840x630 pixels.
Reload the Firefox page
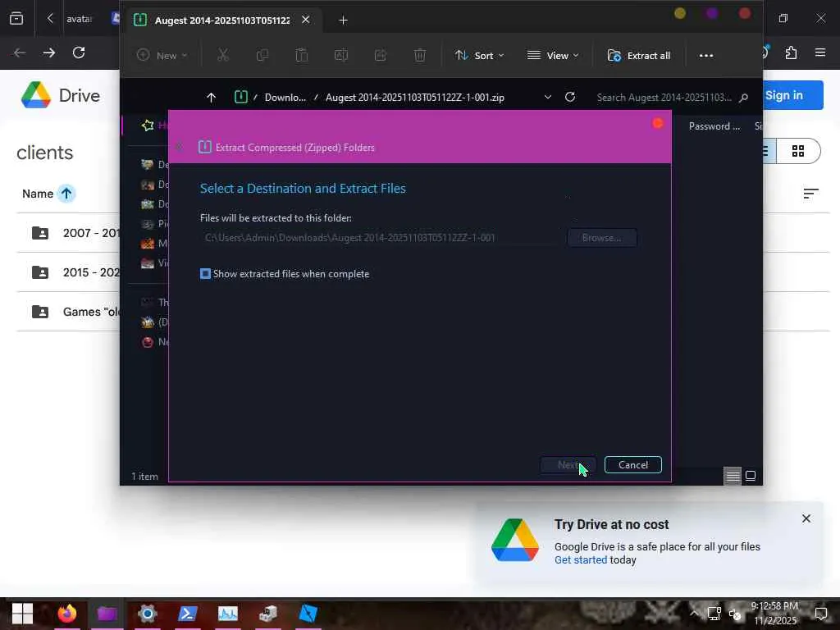click(79, 52)
